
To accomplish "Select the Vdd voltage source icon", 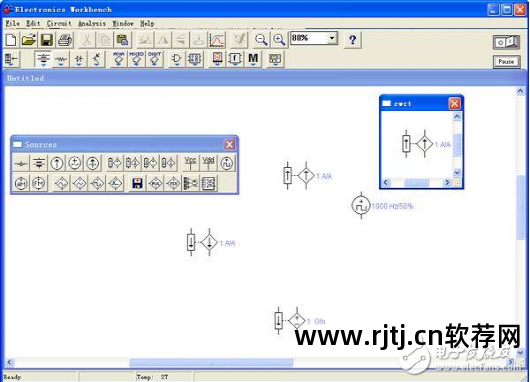I will (208, 163).
